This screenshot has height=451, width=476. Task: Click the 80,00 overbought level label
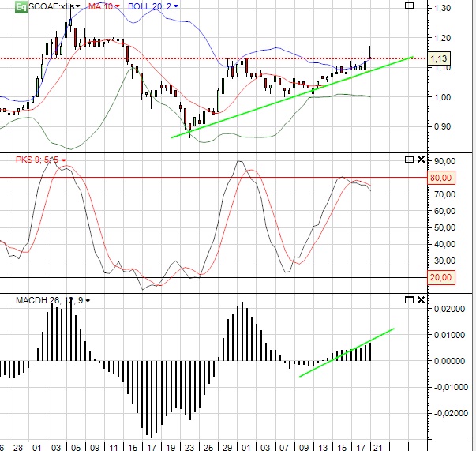441,178
